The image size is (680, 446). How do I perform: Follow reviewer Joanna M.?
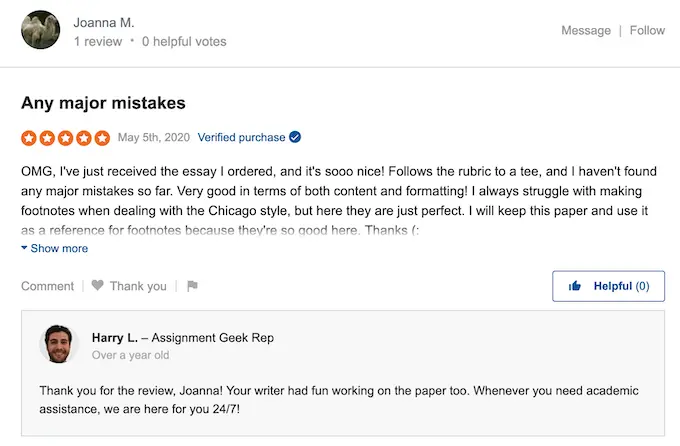point(647,30)
